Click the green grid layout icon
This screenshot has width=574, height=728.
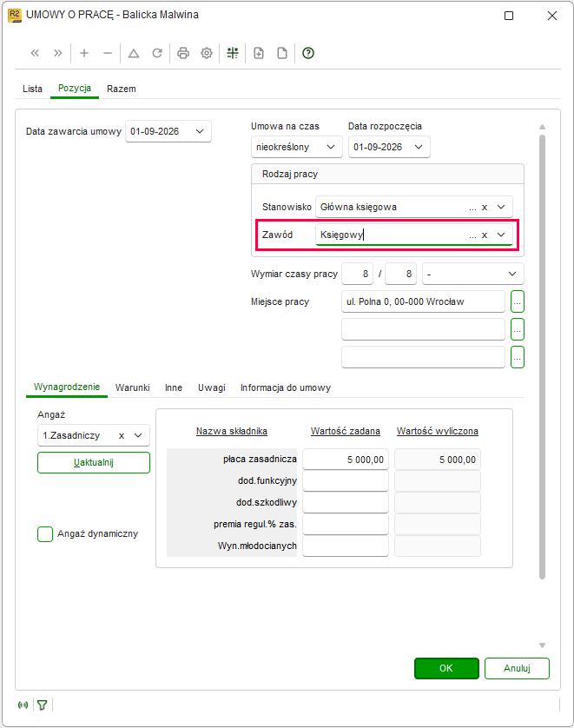[233, 53]
